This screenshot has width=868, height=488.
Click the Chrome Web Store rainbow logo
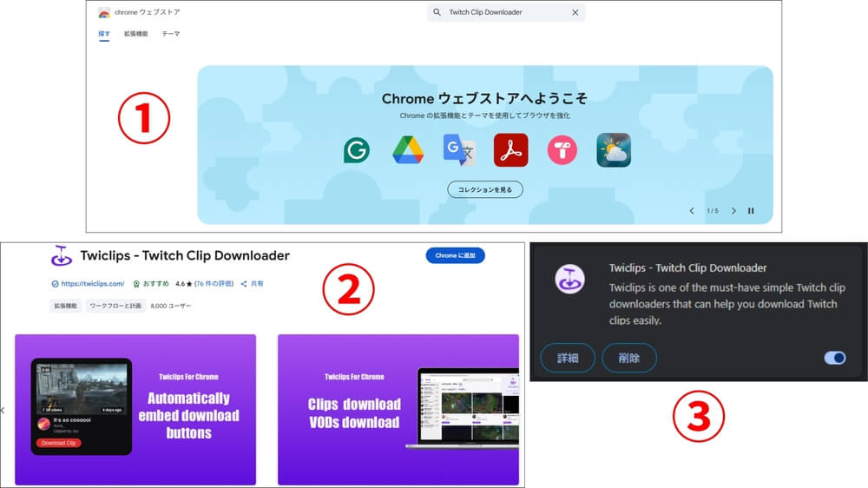(104, 13)
